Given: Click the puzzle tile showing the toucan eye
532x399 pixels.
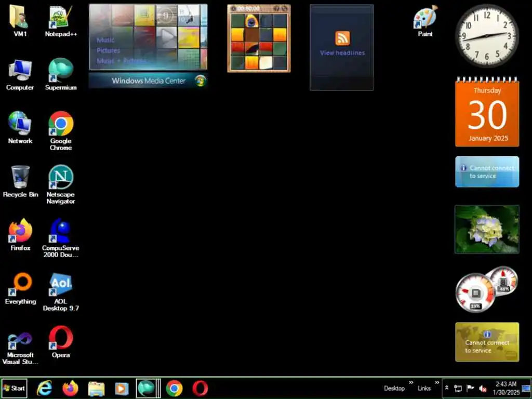Looking at the screenshot, I should 251,21.
